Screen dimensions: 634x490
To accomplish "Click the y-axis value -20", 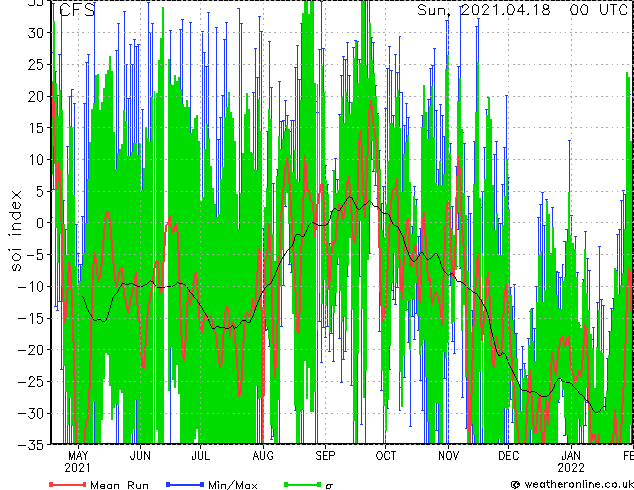I will [x=31, y=350].
